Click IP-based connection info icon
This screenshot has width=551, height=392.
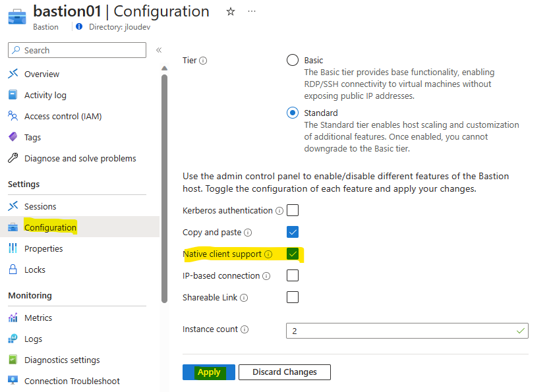click(x=266, y=276)
